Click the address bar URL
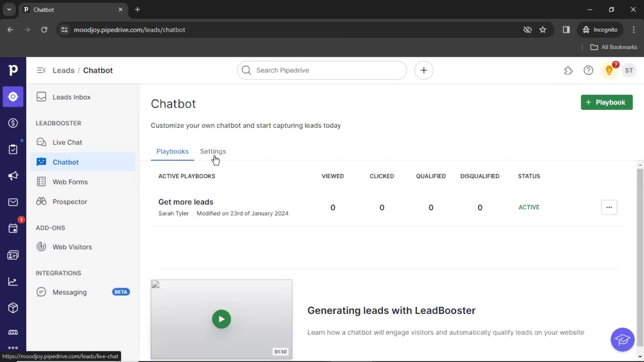 129,30
